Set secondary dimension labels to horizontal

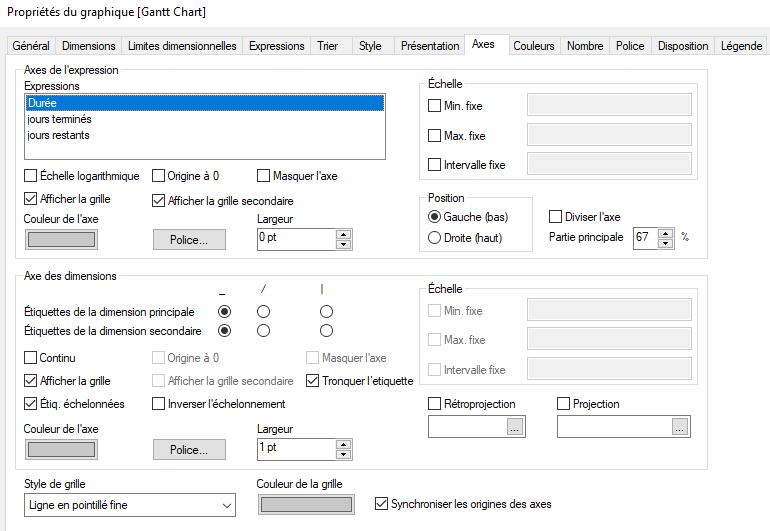click(x=224, y=331)
